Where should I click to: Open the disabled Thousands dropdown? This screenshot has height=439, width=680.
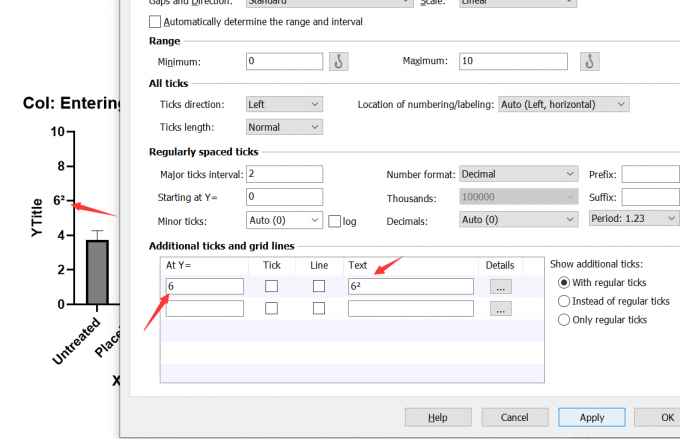[x=519, y=197]
